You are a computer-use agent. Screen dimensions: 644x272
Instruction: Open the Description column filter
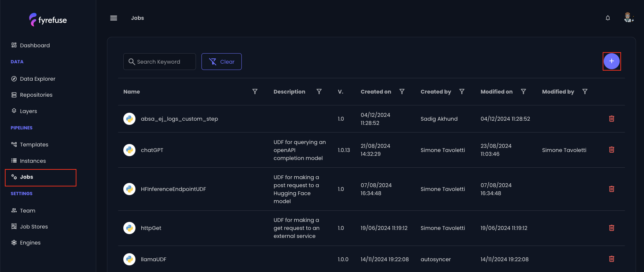(x=319, y=91)
